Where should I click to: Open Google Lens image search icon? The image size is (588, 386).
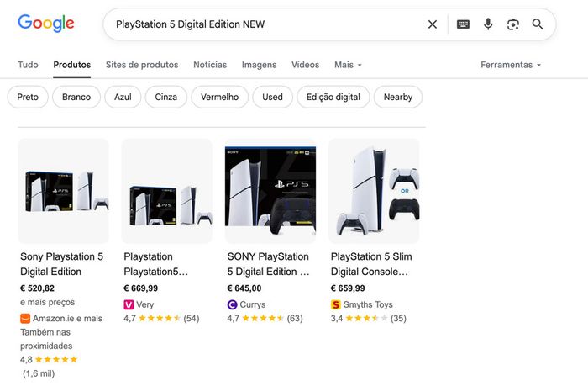(x=513, y=24)
